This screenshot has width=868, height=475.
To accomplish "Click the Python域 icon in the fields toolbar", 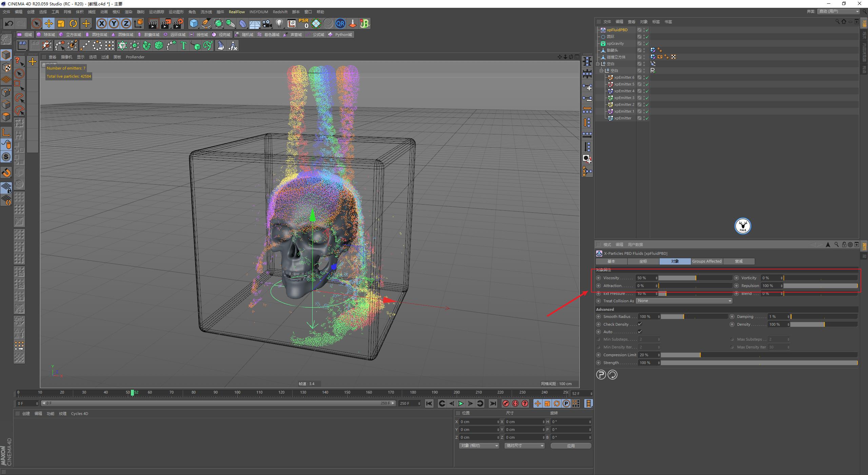I will click(330, 34).
